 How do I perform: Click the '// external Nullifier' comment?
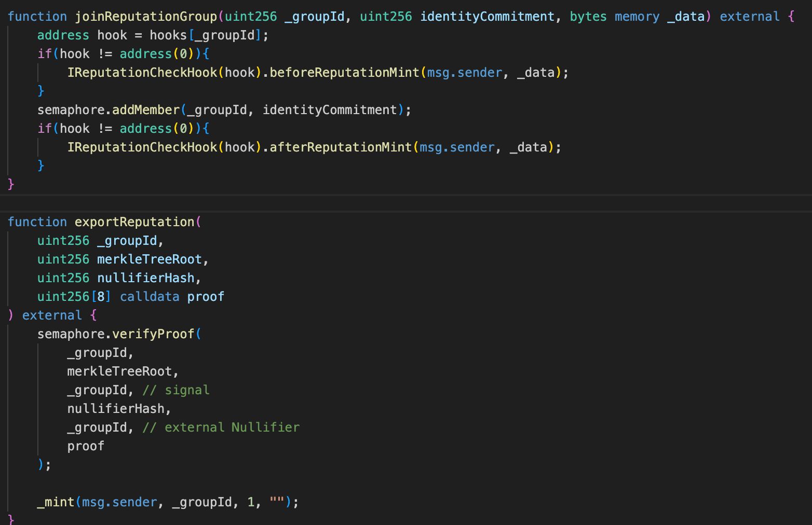(x=221, y=427)
